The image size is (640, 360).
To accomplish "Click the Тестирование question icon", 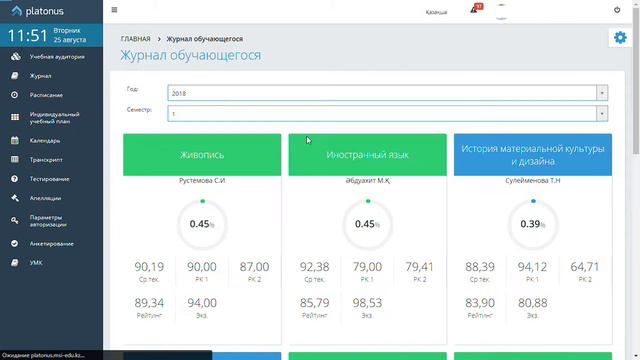I will [x=15, y=179].
